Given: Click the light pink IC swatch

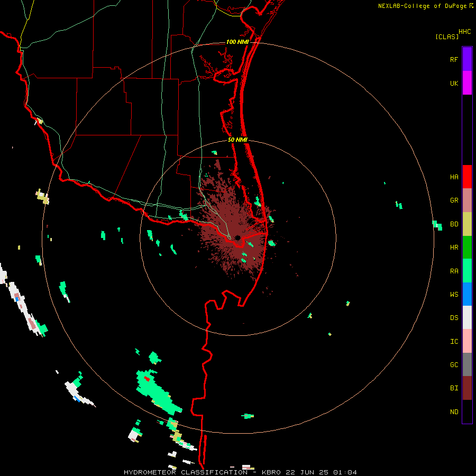Looking at the screenshot, I should [x=467, y=341].
